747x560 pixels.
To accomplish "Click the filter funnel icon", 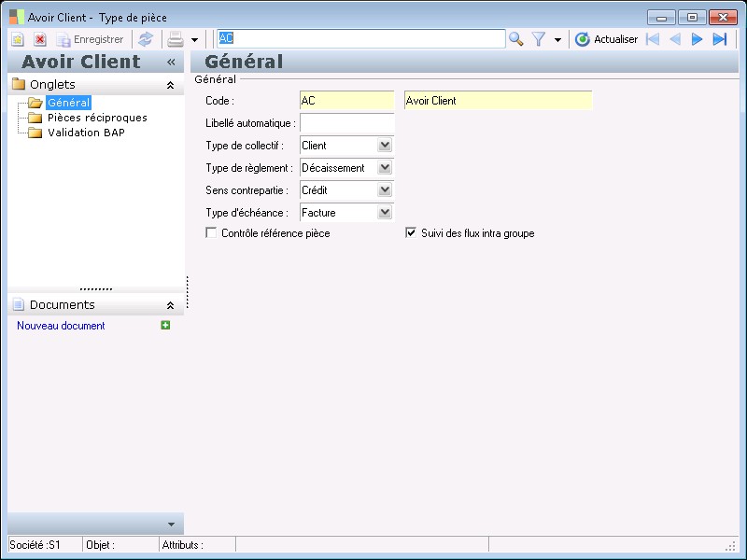I will [x=539, y=39].
